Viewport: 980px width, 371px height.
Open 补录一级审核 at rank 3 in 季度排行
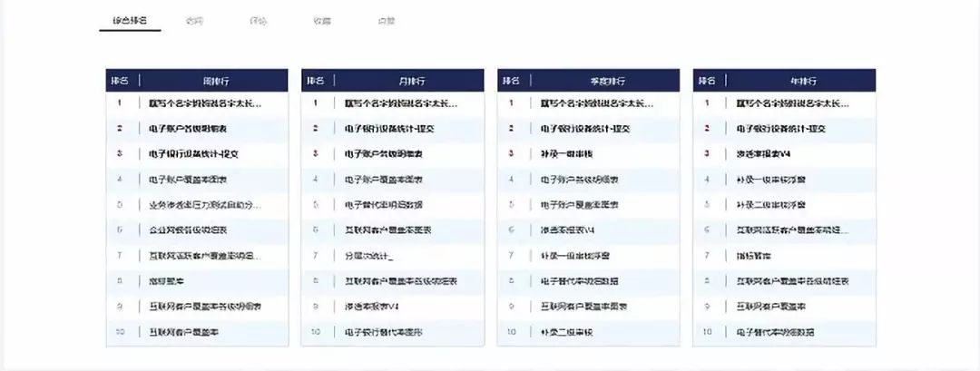(x=567, y=153)
